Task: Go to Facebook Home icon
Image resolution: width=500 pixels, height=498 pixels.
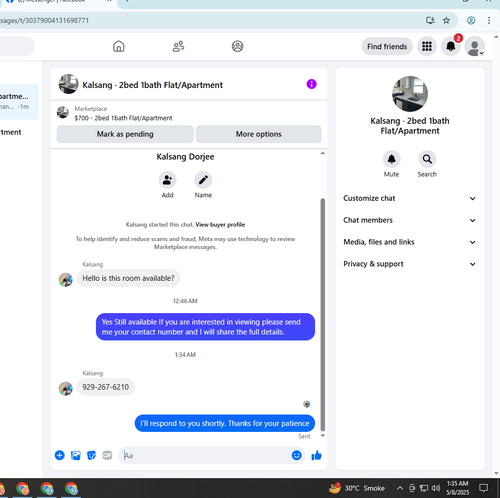Action: pyautogui.click(x=118, y=46)
